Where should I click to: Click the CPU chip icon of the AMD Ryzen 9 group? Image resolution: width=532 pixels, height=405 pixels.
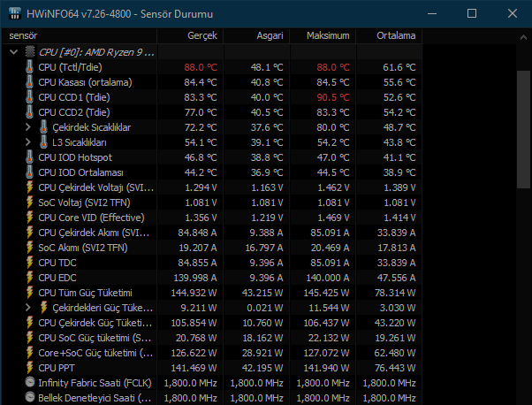click(30, 52)
